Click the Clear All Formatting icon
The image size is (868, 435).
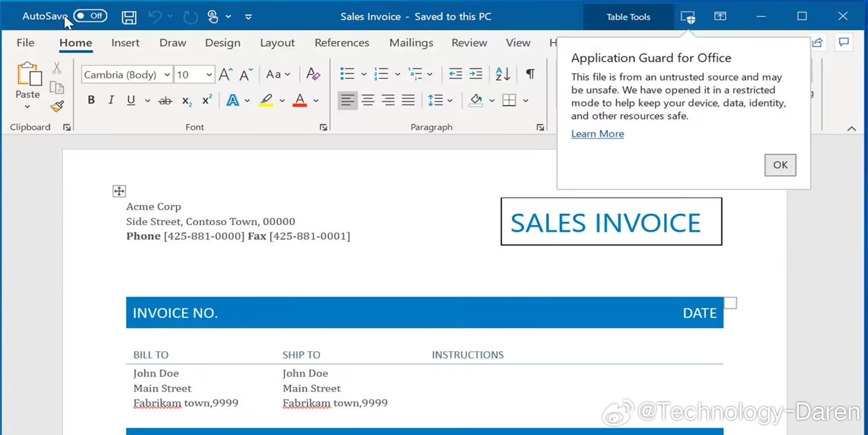point(313,74)
